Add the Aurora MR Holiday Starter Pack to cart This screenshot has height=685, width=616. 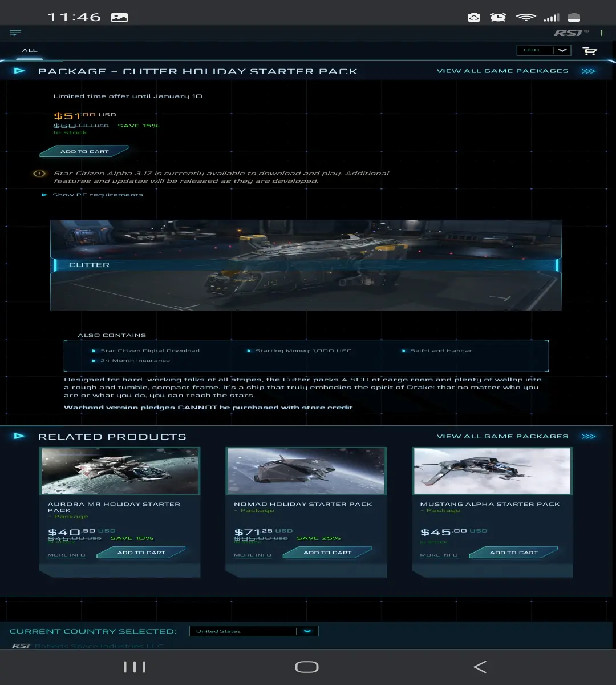coord(141,553)
